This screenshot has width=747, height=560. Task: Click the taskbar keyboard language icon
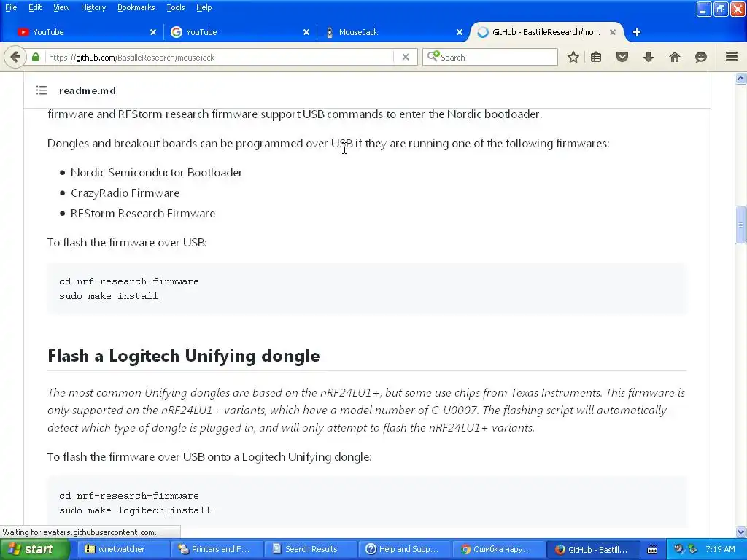[x=652, y=550]
